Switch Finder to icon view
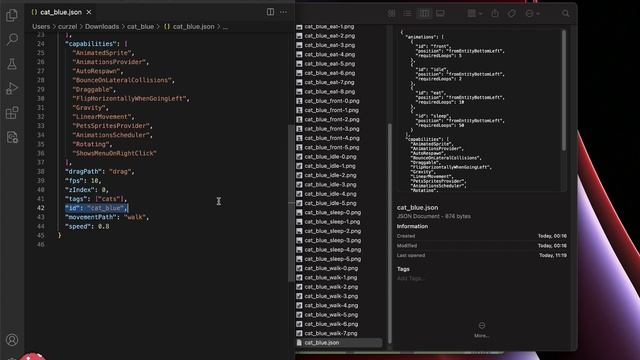This screenshot has width=640, height=360. point(391,13)
